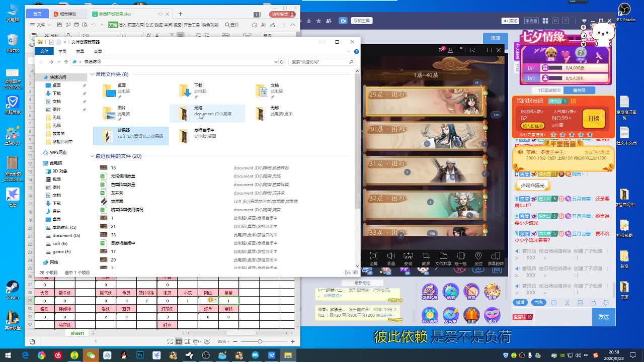Switch to details view icon in File Explorer status bar
The width and height of the screenshot is (644, 362).
tap(347, 273)
